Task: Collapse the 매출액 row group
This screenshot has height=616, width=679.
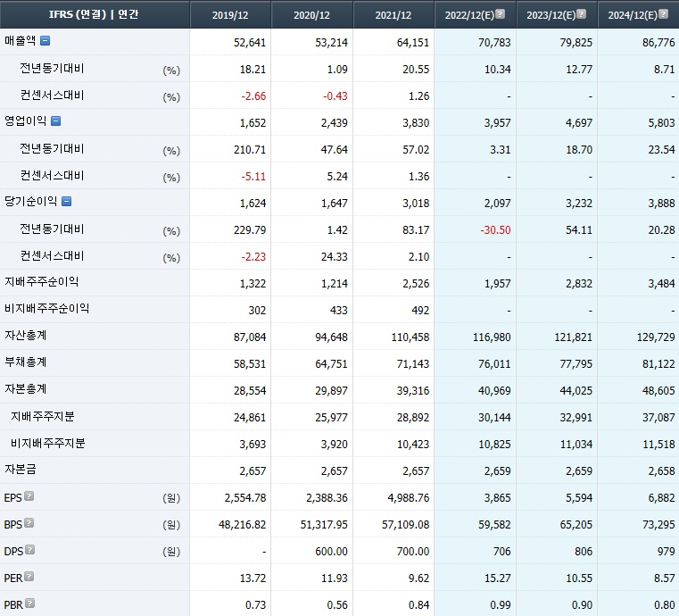Action: pyautogui.click(x=45, y=41)
